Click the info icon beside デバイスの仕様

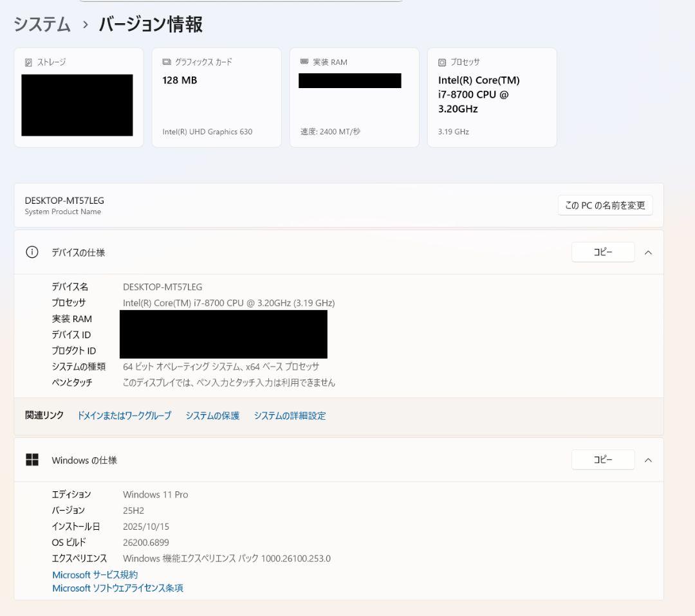pos(32,252)
